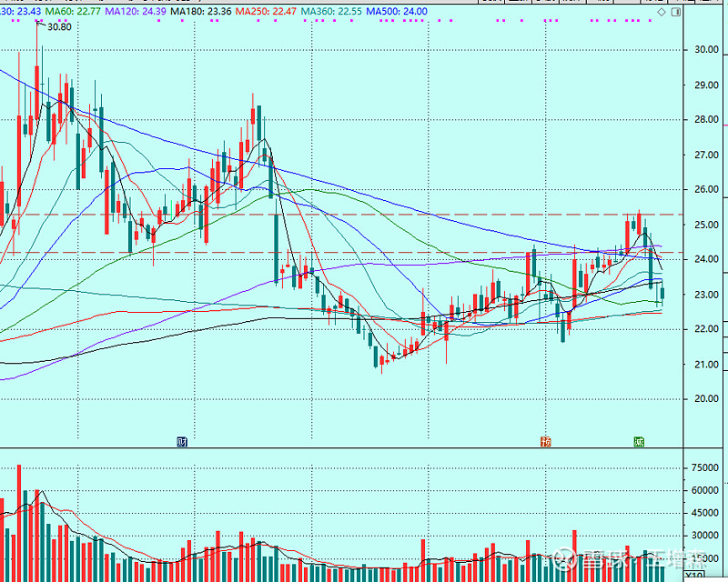The image size is (728, 582).
Task: Select the MA60: 22.77 indicator label
Action: (x=73, y=11)
